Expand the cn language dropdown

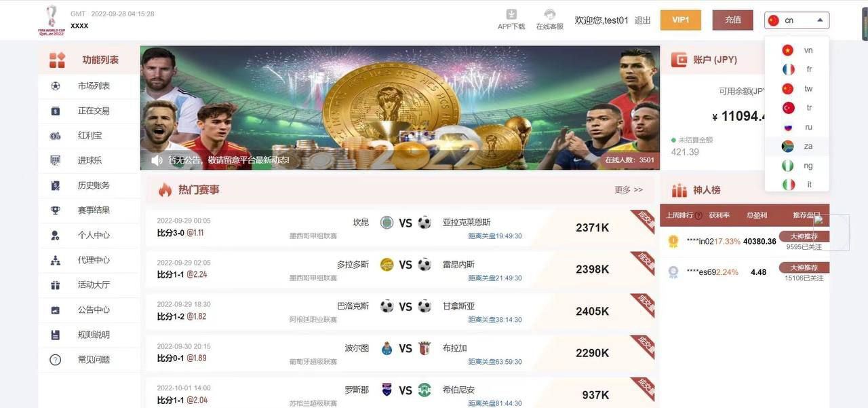click(797, 20)
